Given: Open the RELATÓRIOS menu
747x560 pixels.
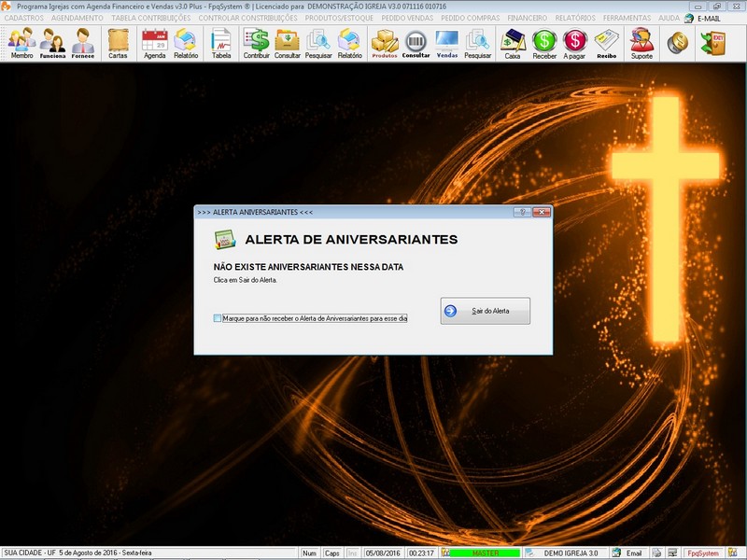Looking at the screenshot, I should click(575, 18).
